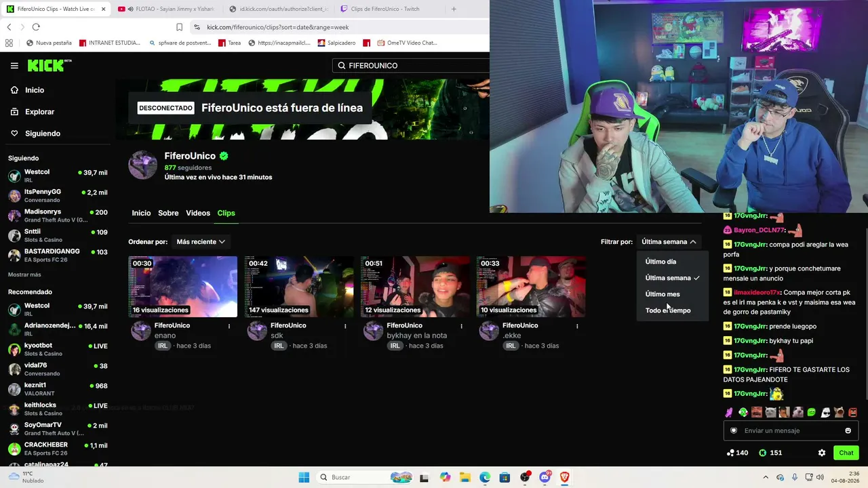
Task: Switch to the Sobre channel tab
Action: (x=168, y=213)
